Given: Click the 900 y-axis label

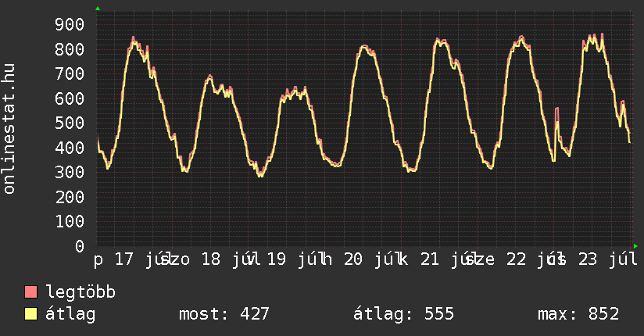Looking at the screenshot, I should pos(70,25).
